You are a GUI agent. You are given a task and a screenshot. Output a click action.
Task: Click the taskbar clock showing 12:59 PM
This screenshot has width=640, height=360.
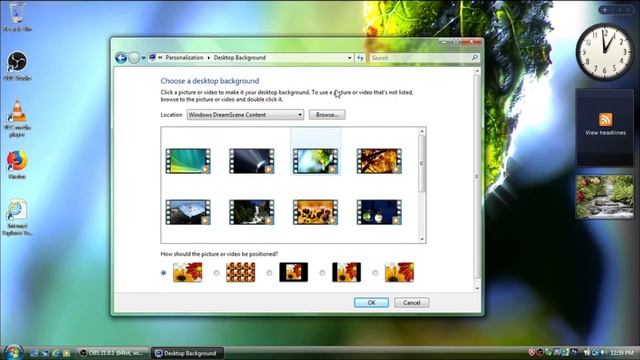622,353
